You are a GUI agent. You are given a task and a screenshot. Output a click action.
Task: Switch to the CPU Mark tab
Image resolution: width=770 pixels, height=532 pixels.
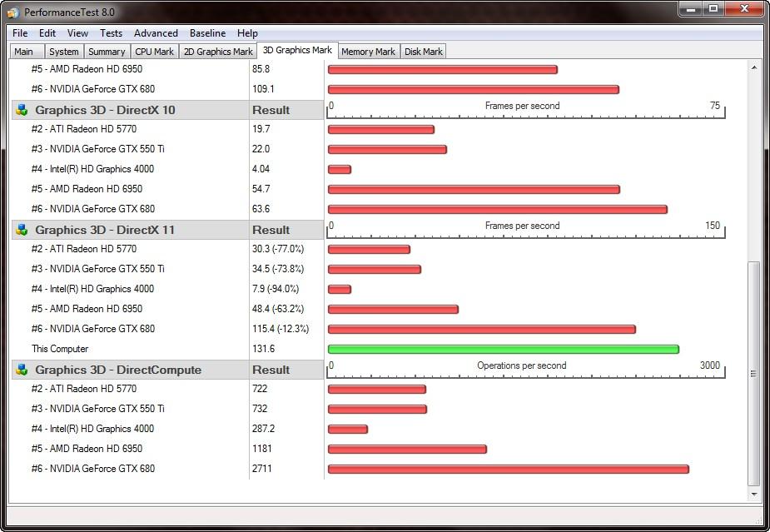click(x=154, y=52)
